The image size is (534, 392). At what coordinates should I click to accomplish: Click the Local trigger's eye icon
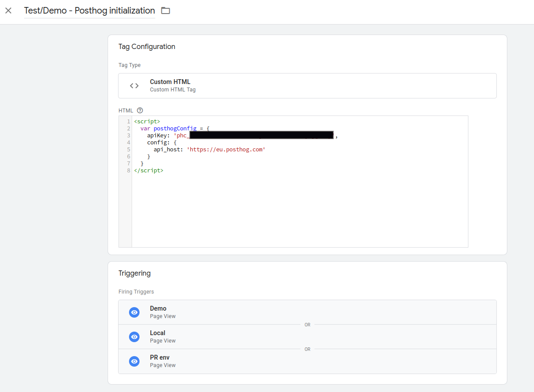134,336
